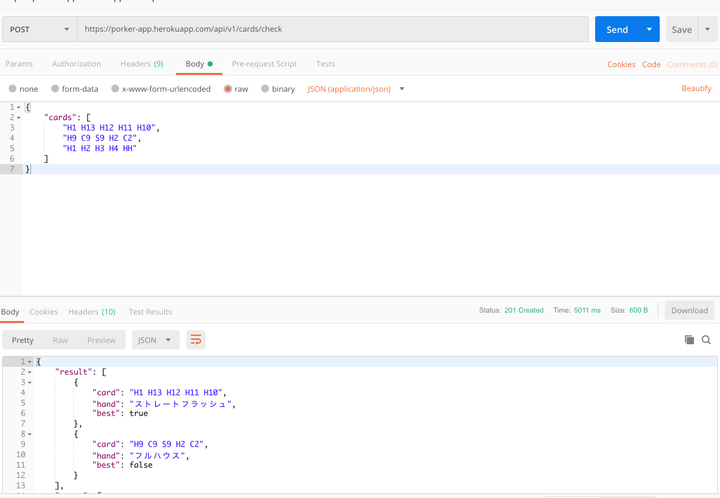Select the request Body tab
The width and height of the screenshot is (720, 498).
[199, 64]
